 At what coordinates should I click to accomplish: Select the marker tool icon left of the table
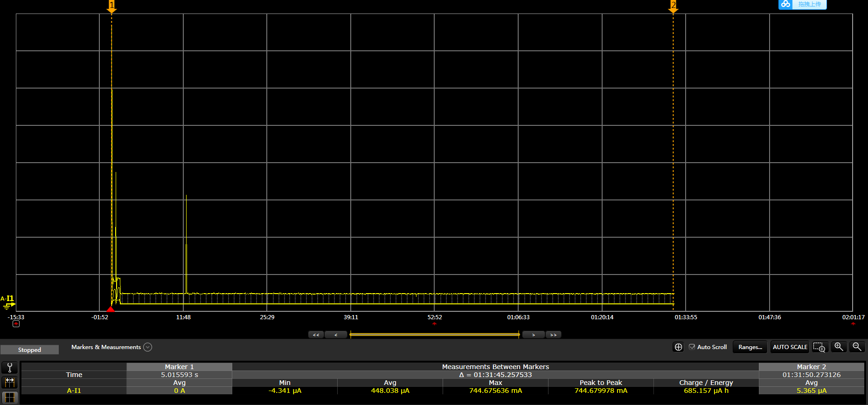click(9, 368)
